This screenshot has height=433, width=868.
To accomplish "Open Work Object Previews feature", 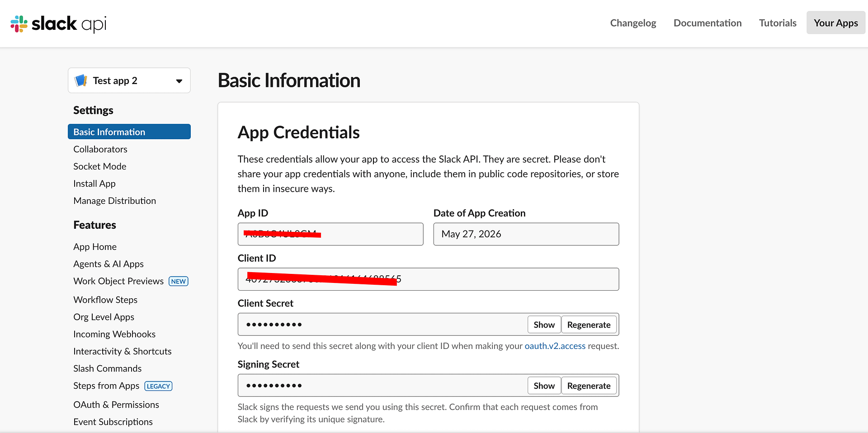I will tap(118, 281).
